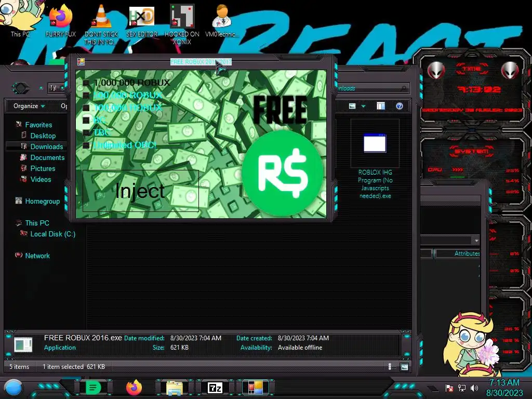Launch Firefox from the taskbar
Image resolution: width=532 pixels, height=399 pixels.
134,388
